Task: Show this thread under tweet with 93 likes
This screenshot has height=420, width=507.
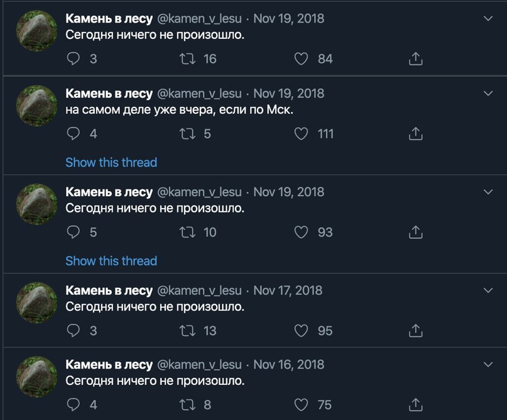Action: 111,260
